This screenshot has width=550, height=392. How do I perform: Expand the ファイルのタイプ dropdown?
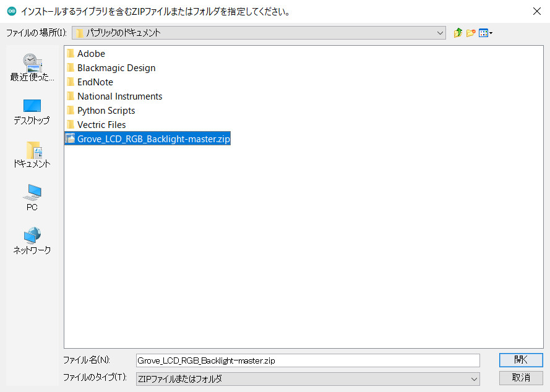[x=474, y=378]
